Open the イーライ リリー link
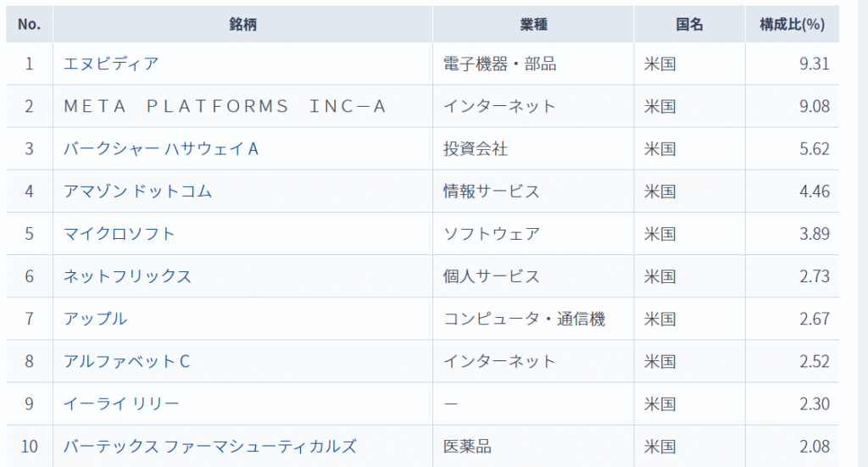 point(121,403)
